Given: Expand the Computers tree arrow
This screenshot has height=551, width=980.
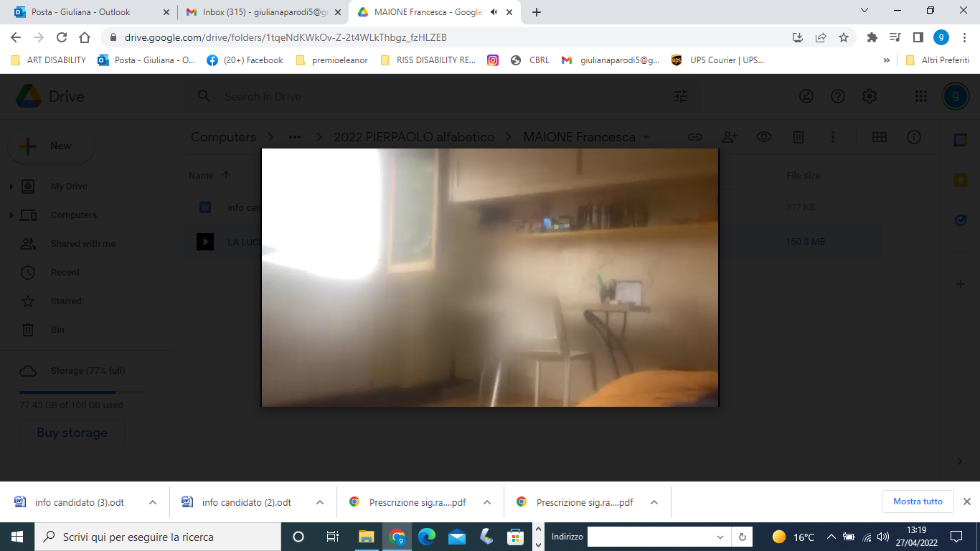Looking at the screenshot, I should [11, 215].
